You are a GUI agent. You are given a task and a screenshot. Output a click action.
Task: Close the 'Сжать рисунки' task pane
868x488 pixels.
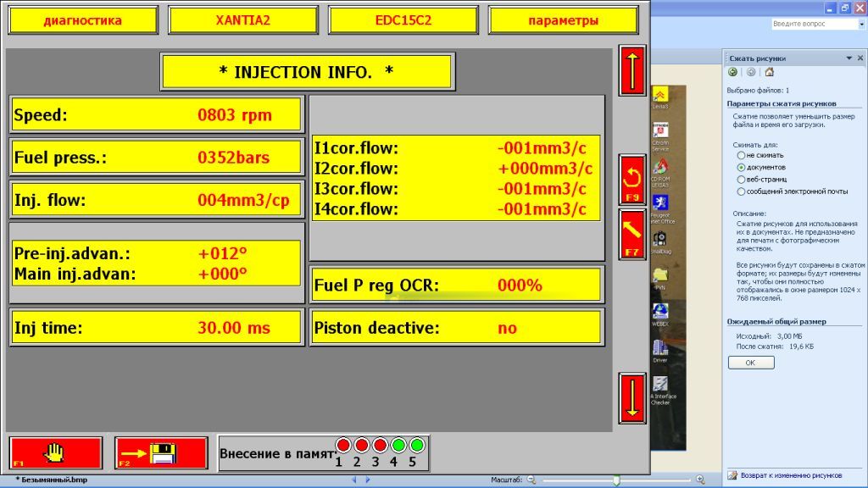[x=860, y=58]
